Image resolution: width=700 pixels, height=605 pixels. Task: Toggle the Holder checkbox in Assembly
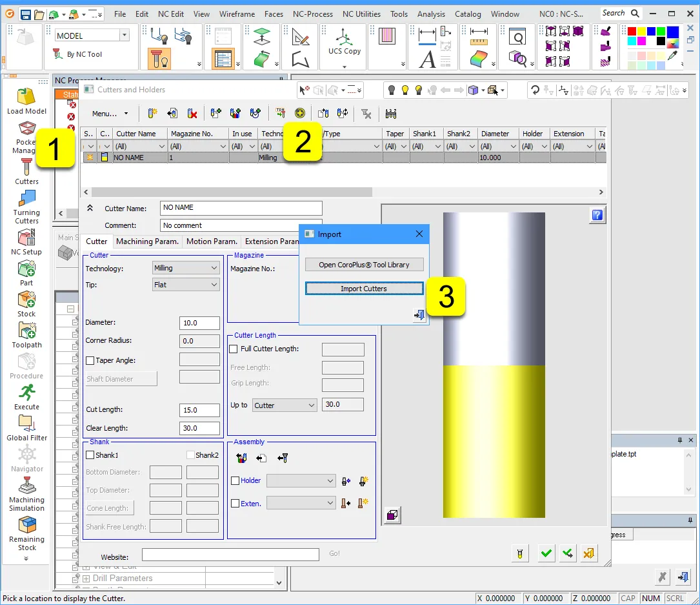(x=235, y=481)
